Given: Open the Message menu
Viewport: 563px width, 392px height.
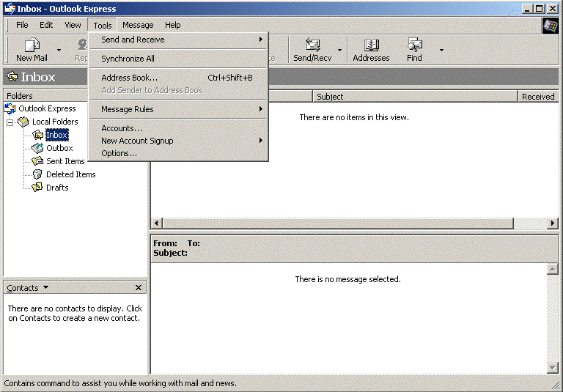Looking at the screenshot, I should point(138,25).
